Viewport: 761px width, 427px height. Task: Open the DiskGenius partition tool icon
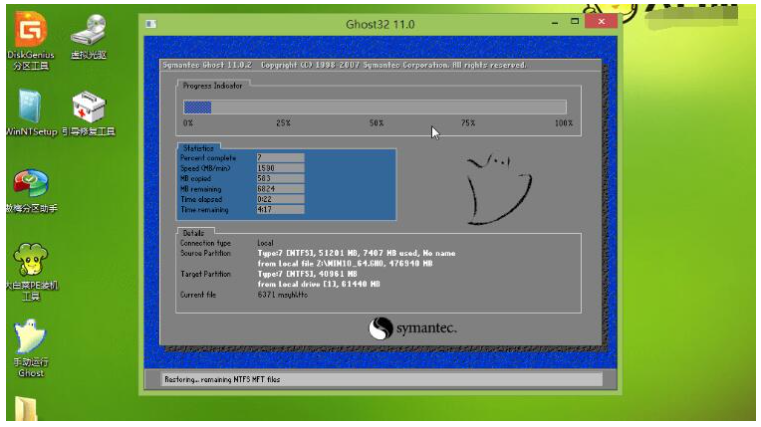coord(30,31)
